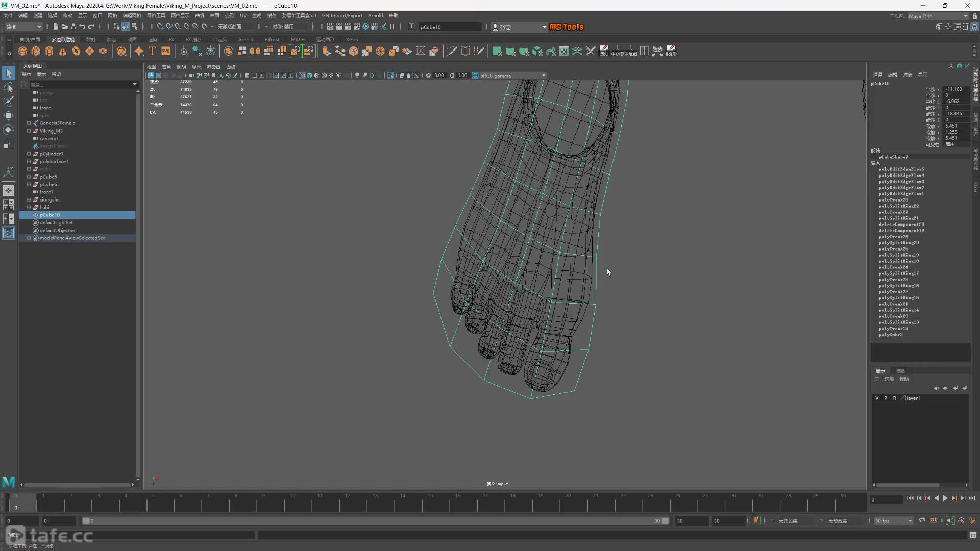980x551 pixels.
Task: Create a polygon cube from the shelf
Action: pyautogui.click(x=36, y=51)
